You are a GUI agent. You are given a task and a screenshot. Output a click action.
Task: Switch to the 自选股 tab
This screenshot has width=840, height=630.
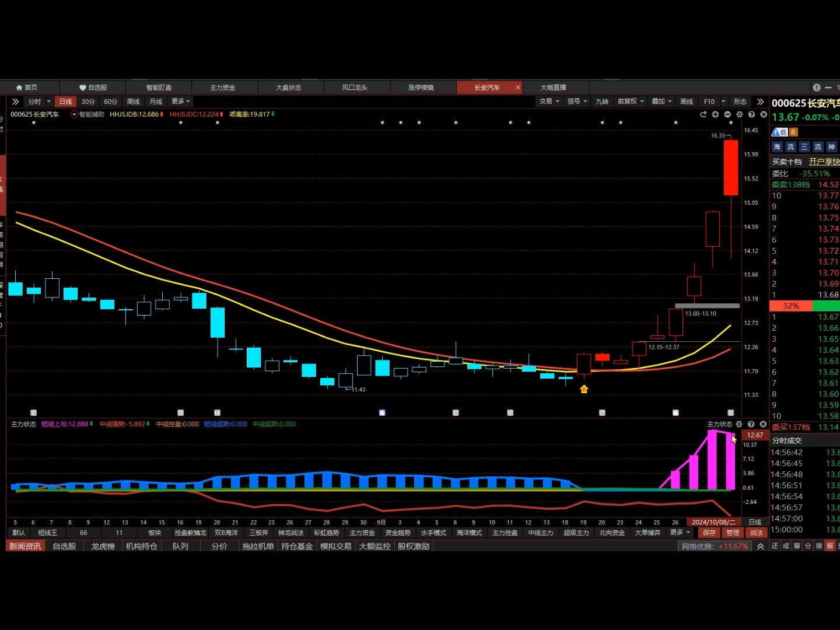(x=93, y=87)
